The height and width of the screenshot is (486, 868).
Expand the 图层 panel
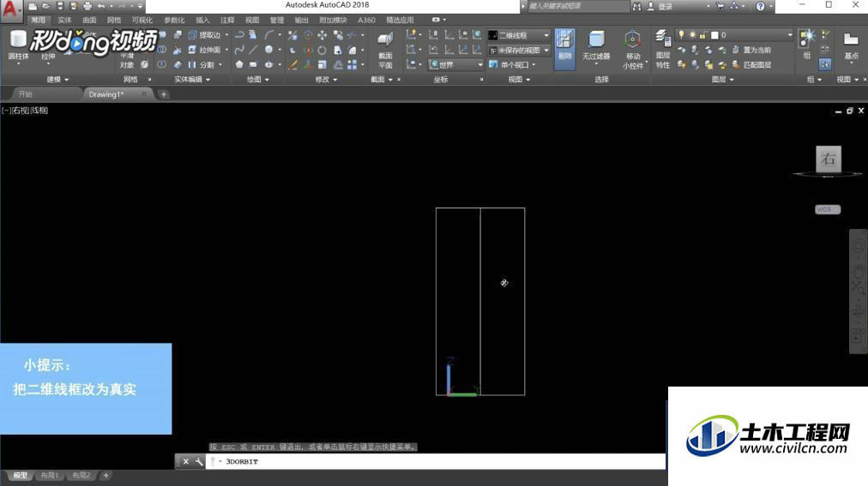tap(722, 80)
